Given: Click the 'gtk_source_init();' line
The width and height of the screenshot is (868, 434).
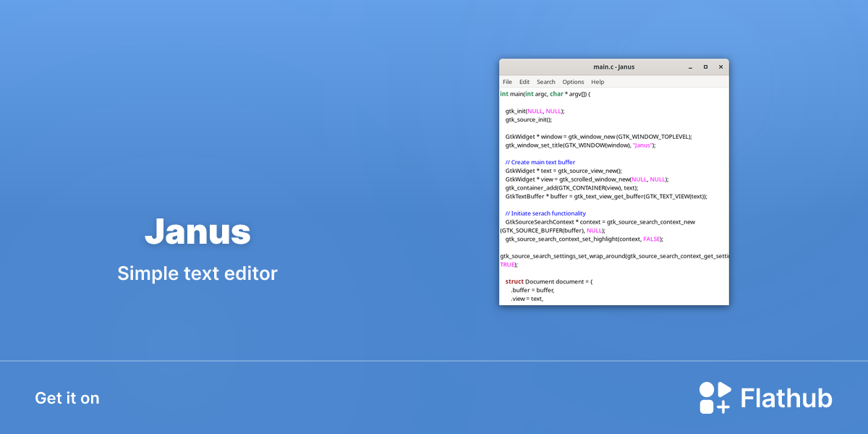Looking at the screenshot, I should coord(528,120).
